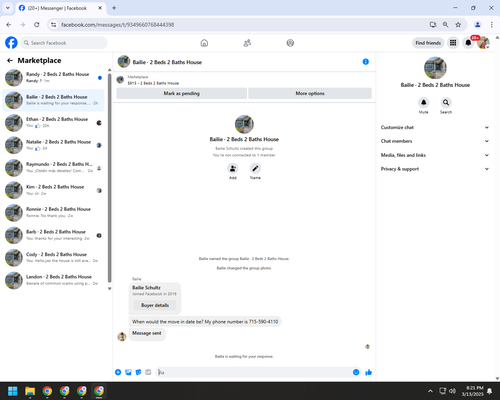Open conversation information icon
Screen dimensions: 500x400
click(366, 62)
